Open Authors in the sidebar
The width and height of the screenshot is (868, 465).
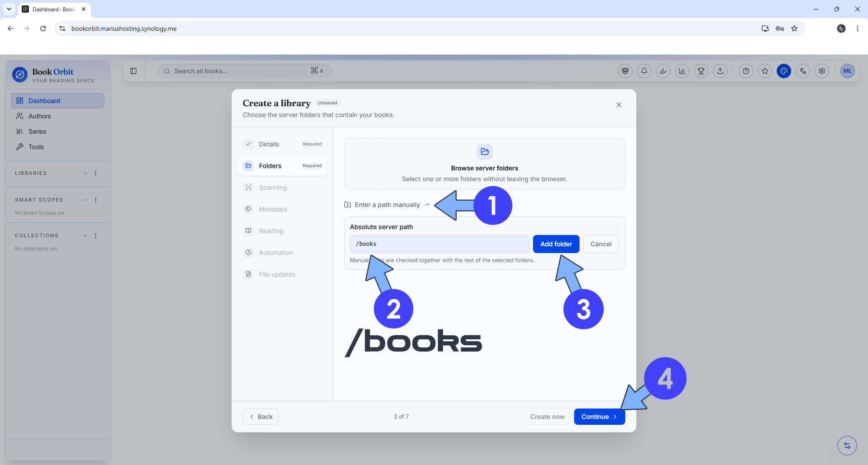pos(58,116)
